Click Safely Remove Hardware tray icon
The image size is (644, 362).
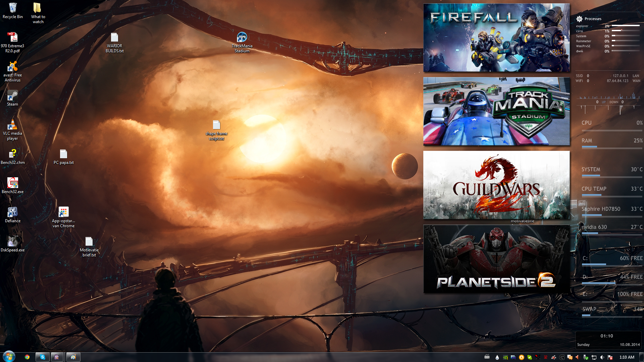(x=586, y=357)
